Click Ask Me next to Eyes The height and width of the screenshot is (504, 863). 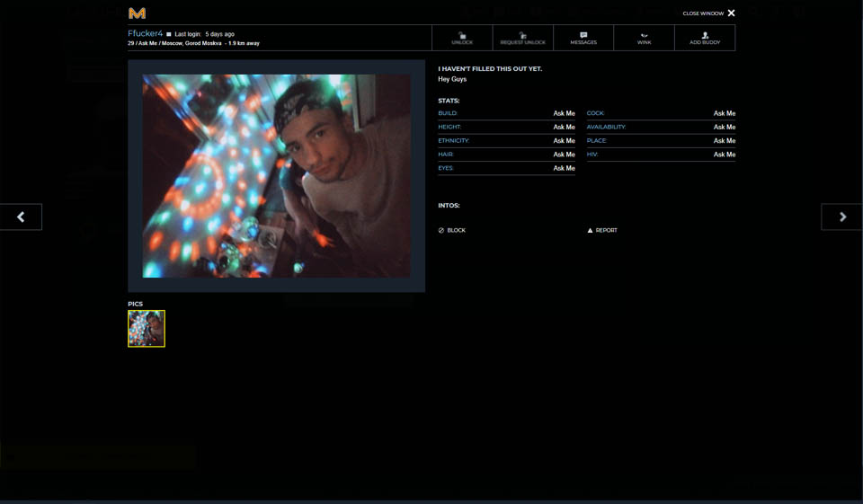point(564,168)
